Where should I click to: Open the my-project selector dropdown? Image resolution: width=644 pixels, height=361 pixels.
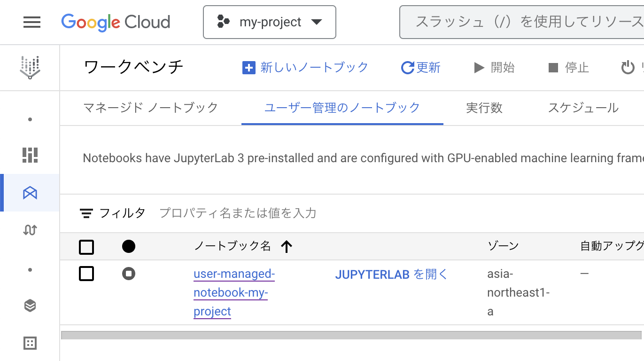270,22
